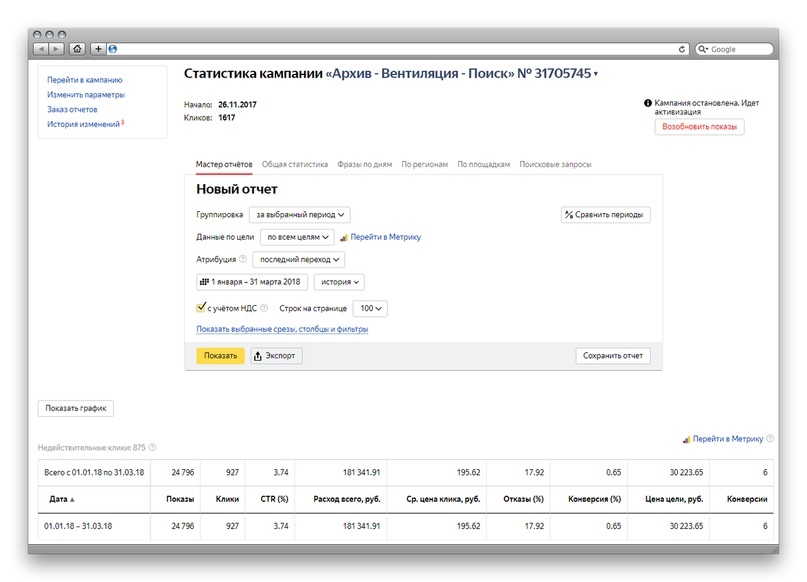Screen dimensions: 807x582
Task: Open the Группировка dropdown
Action: click(x=299, y=214)
